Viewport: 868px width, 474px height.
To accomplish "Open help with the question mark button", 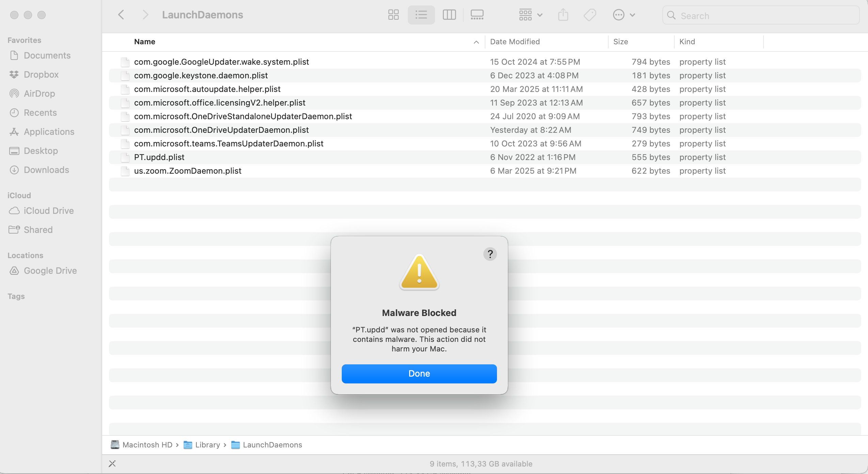I will (x=490, y=254).
